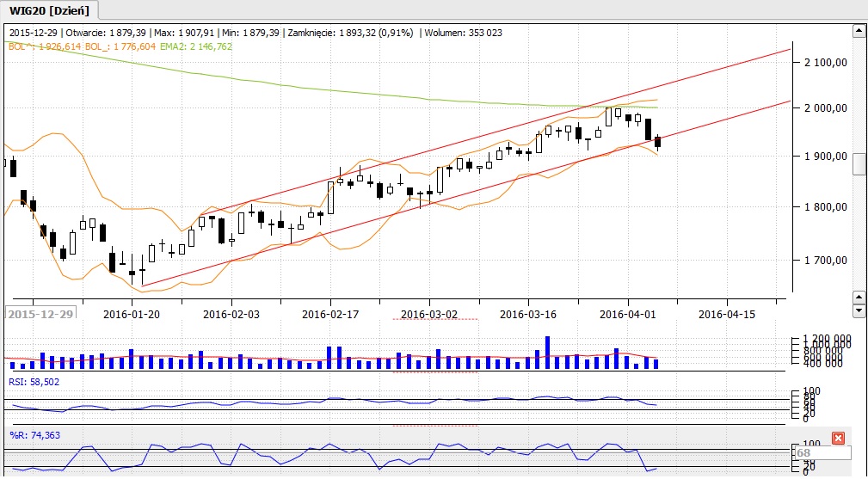Click the Wolumen: 353 023 value
This screenshot has width=868, height=479.
464,33
